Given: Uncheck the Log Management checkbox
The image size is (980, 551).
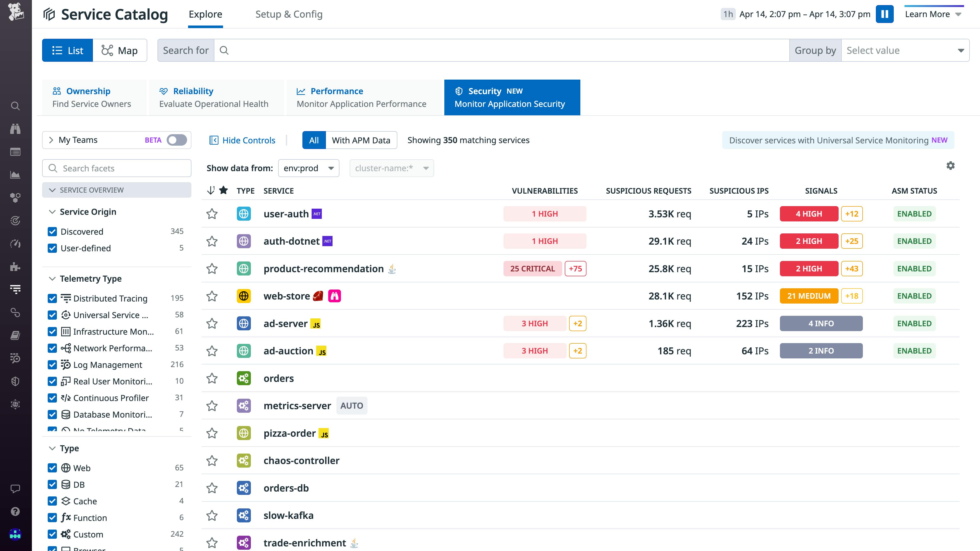Looking at the screenshot, I should click(53, 365).
